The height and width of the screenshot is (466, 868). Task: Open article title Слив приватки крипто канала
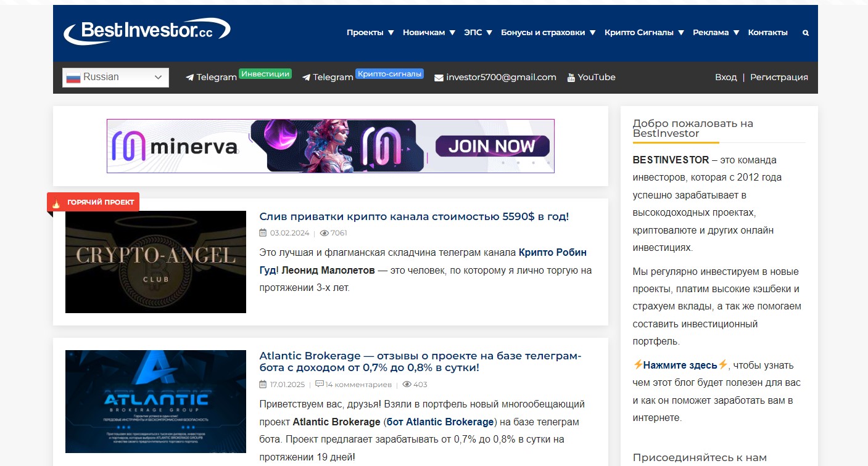pos(414,217)
